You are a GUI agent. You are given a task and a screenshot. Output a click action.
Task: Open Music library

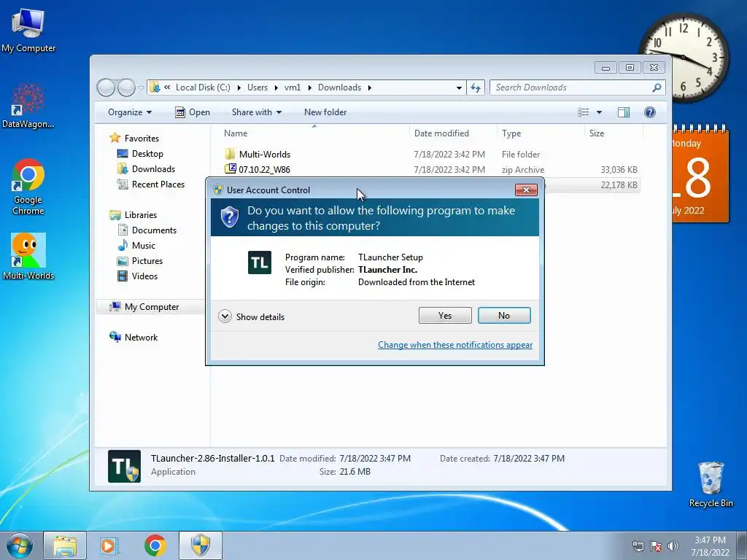144,246
